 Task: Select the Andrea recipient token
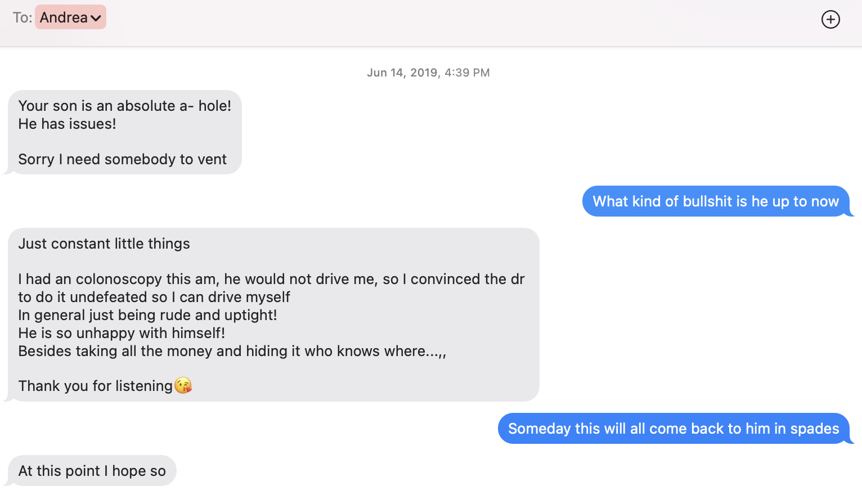(x=70, y=17)
